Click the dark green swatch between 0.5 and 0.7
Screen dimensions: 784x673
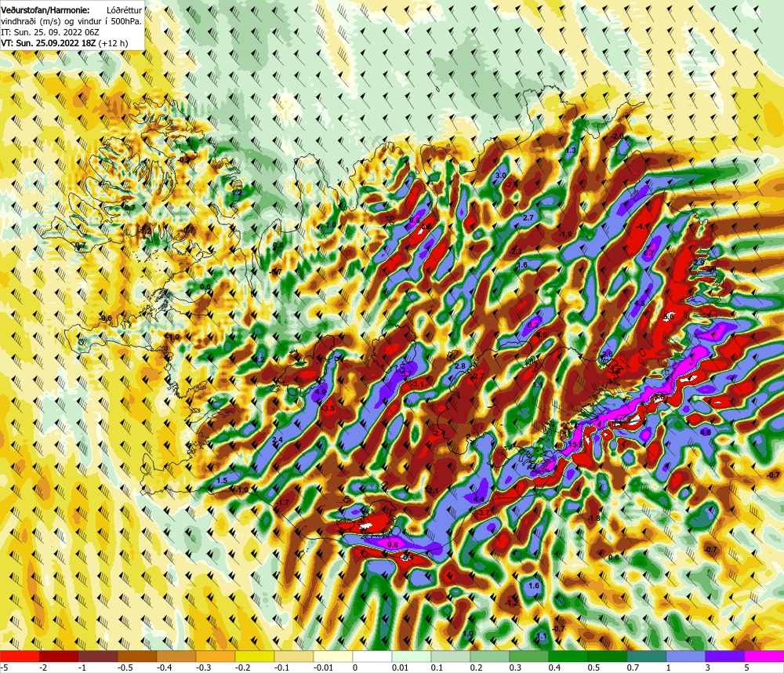pyautogui.click(x=608, y=656)
